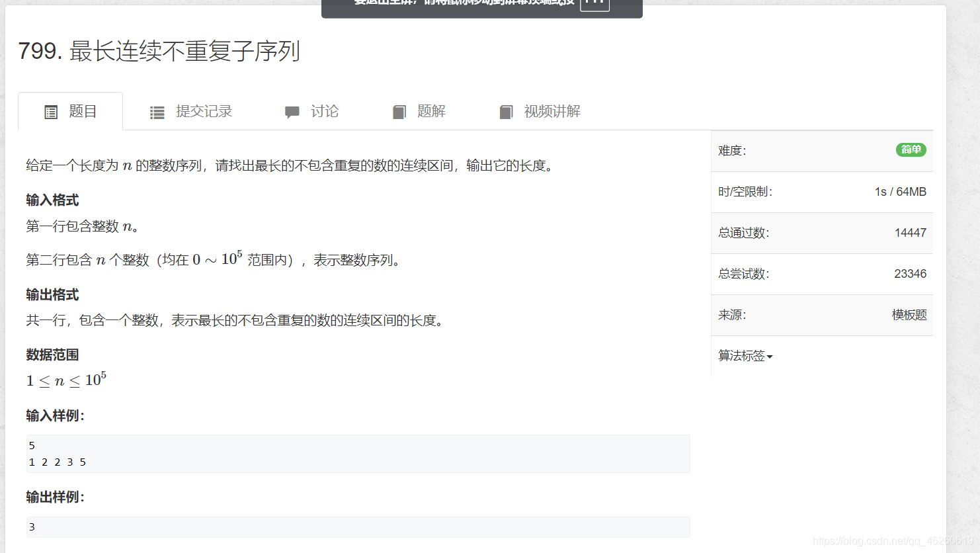
Task: Collapse the 算法标签 disclosure arrow
Action: 768,356
